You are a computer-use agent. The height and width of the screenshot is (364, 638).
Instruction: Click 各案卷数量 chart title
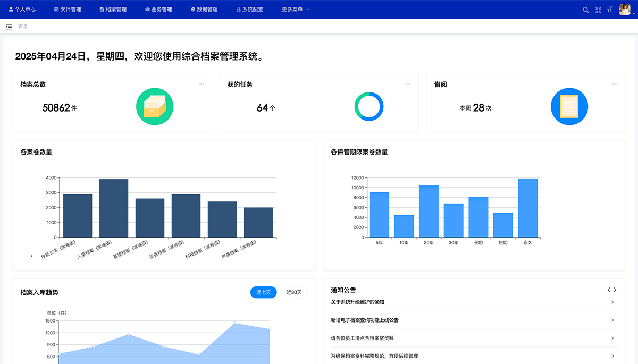point(36,152)
